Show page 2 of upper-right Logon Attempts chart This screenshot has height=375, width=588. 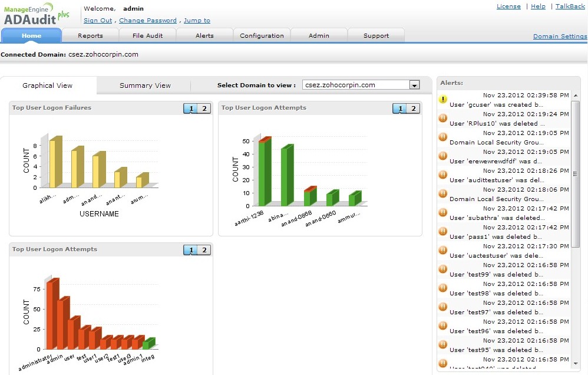(414, 108)
